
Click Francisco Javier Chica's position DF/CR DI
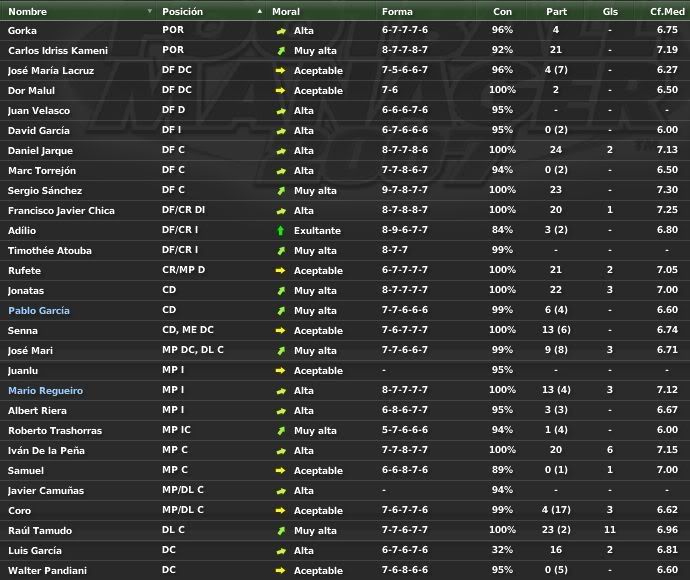(x=184, y=210)
